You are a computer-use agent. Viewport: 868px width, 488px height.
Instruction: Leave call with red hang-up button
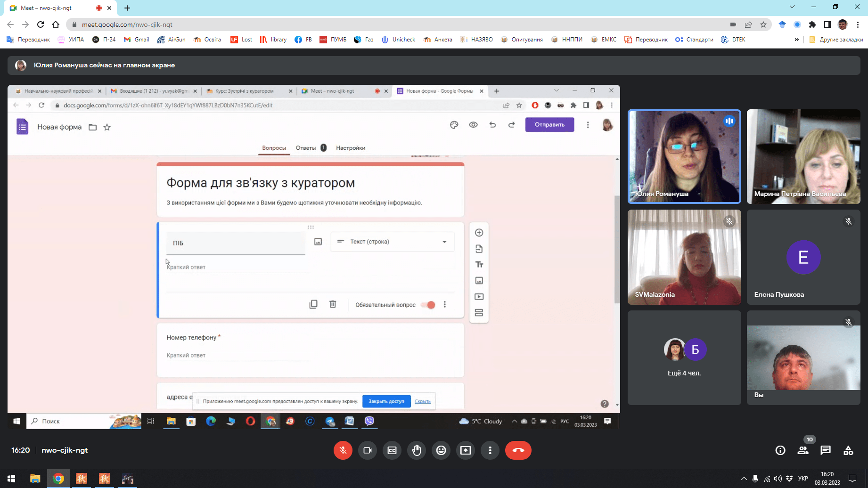point(518,450)
